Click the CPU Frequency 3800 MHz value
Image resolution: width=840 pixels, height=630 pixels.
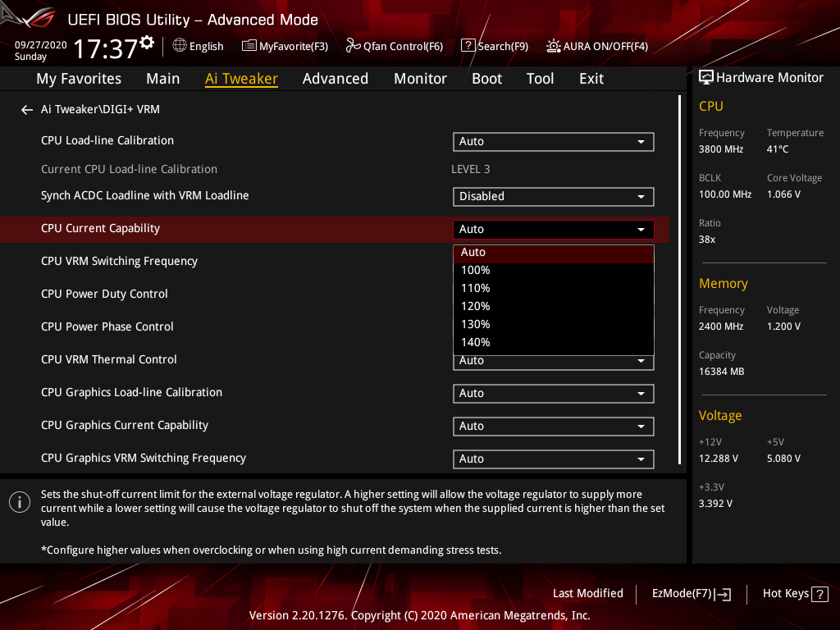721,149
